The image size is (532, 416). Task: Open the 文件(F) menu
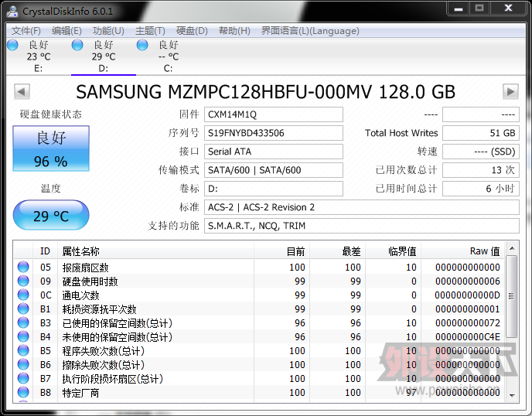tap(26, 31)
